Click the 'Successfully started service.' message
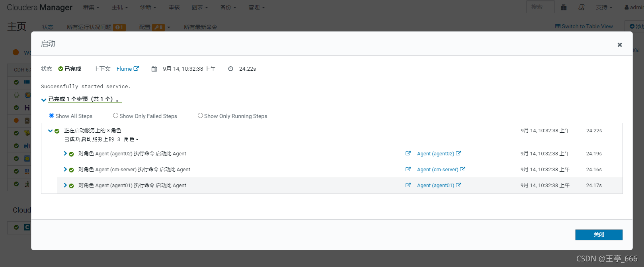This screenshot has width=644, height=267. [86, 86]
